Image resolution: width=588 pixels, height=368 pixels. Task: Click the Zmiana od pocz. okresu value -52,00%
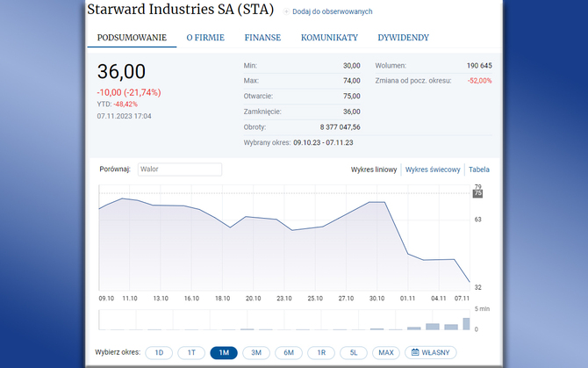480,81
